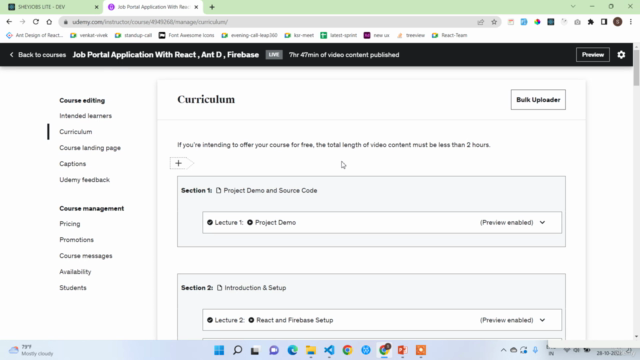Open File Explorer from taskbar
This screenshot has height=360, width=640.
pyautogui.click(x=311, y=350)
